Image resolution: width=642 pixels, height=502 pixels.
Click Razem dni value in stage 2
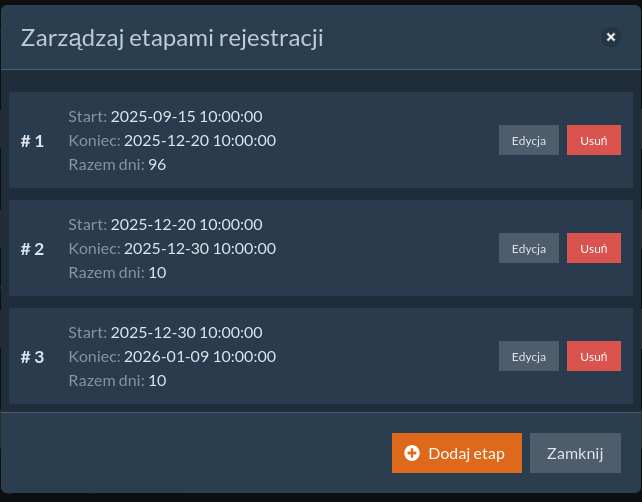(157, 272)
